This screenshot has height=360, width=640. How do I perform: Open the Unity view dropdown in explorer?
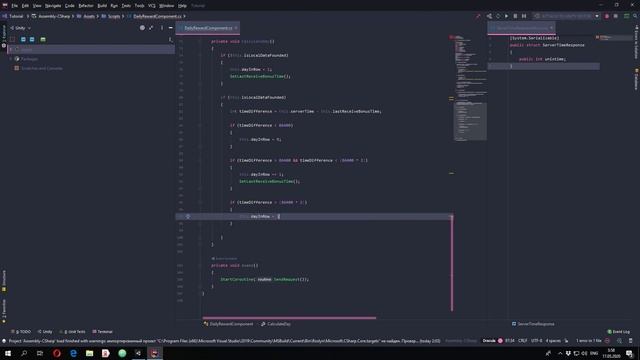20,28
